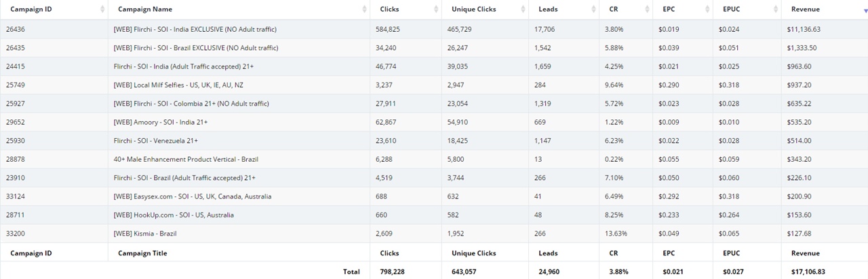Viewport: 868px width, 279px height.
Task: Click sort arrows in EPUC column header
Action: [x=776, y=9]
